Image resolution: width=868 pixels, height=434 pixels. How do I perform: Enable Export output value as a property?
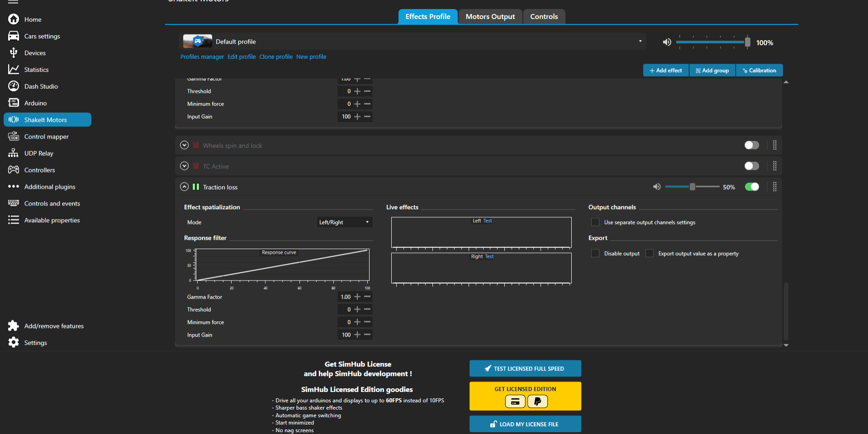(650, 253)
